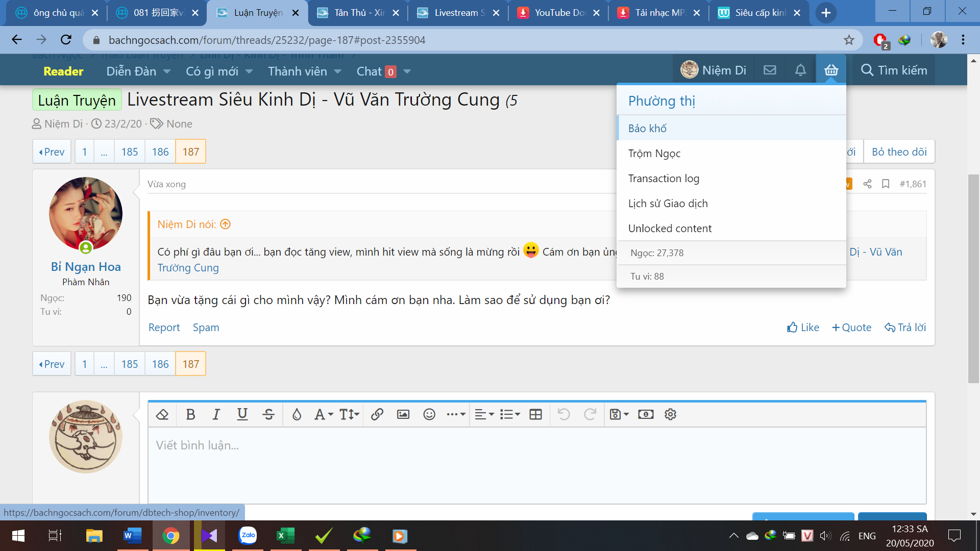Share the post via share icon

coord(867,184)
